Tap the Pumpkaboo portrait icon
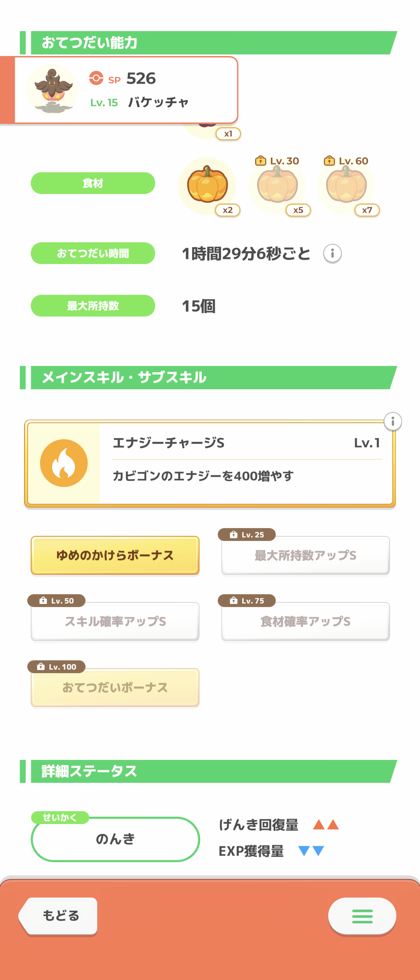 click(52, 90)
